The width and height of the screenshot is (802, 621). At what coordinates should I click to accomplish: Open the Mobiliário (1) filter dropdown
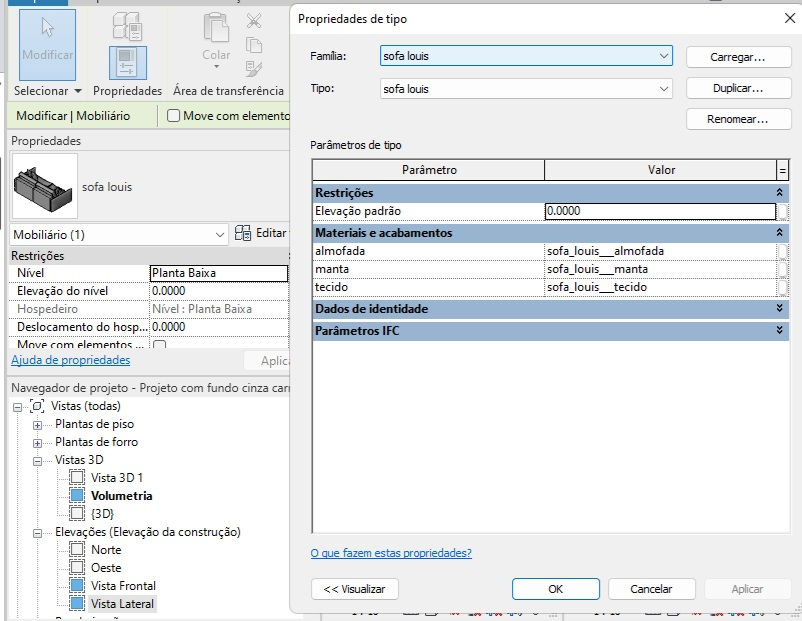click(x=219, y=235)
